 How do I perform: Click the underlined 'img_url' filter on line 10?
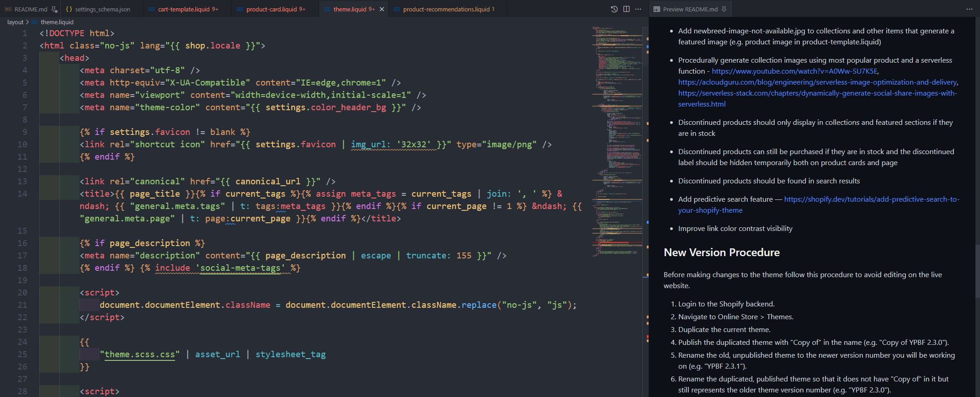pyautogui.click(x=368, y=145)
